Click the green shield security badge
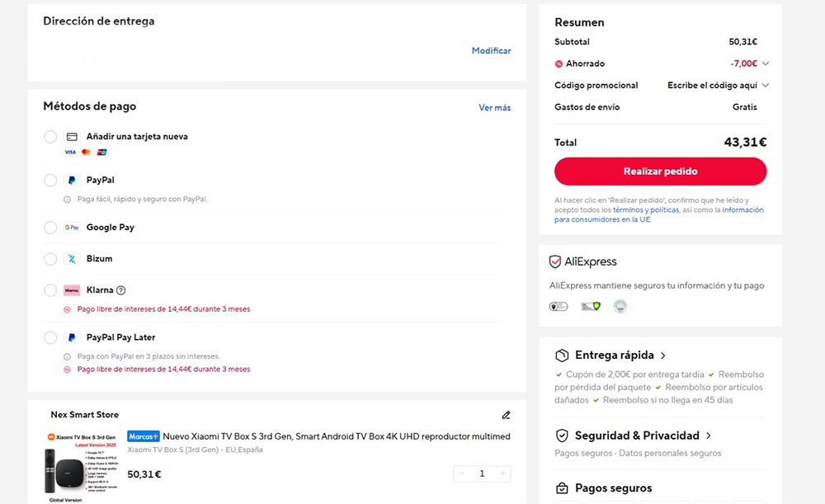The height and width of the screenshot is (504, 825). pos(591,306)
